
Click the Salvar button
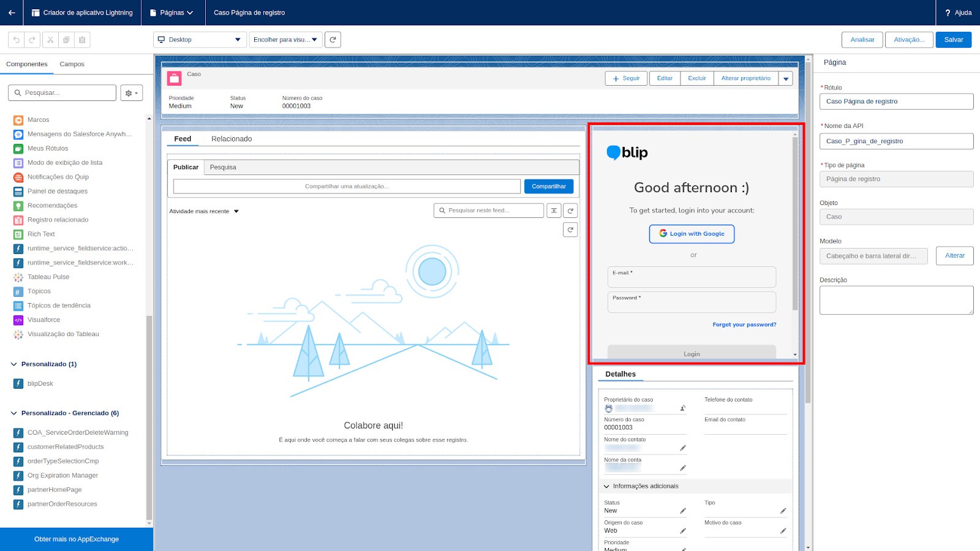(x=953, y=40)
